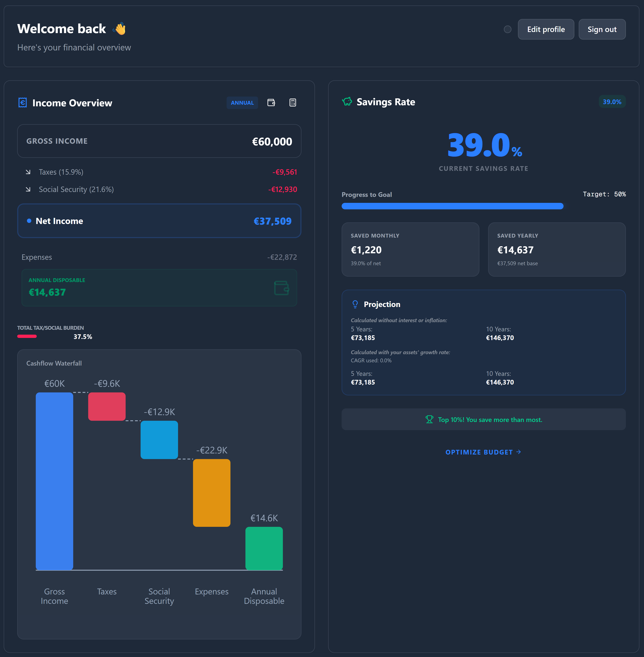Click the lightbulb icon next to Projection
The image size is (644, 657).
click(355, 304)
